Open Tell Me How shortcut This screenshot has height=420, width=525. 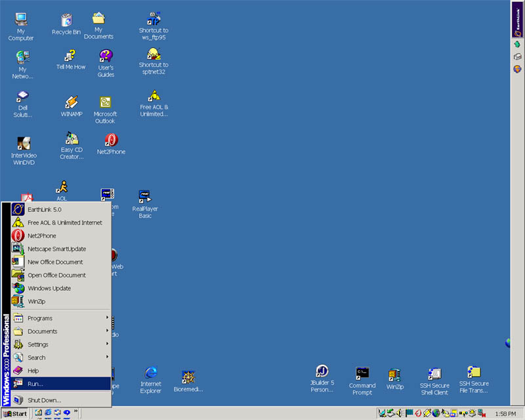pyautogui.click(x=71, y=60)
